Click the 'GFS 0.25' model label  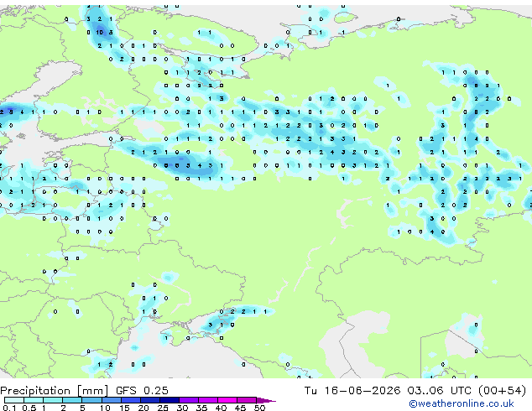point(142,390)
